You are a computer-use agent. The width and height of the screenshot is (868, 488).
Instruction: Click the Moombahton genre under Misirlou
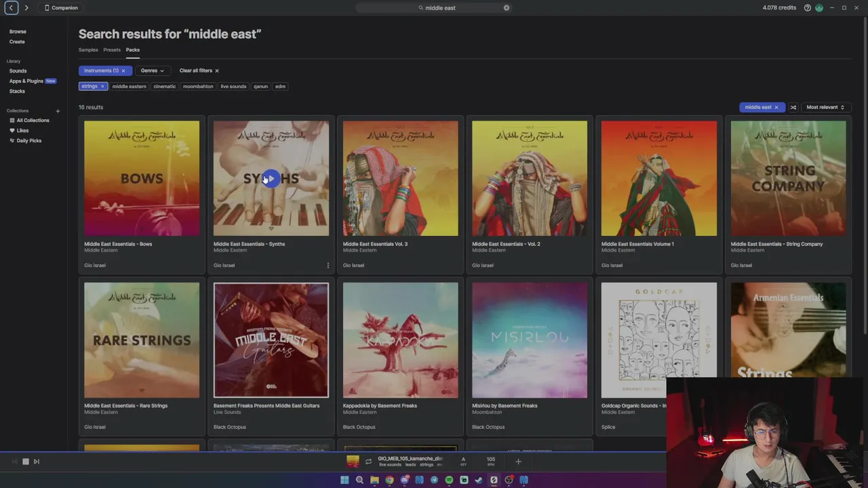coord(487,412)
